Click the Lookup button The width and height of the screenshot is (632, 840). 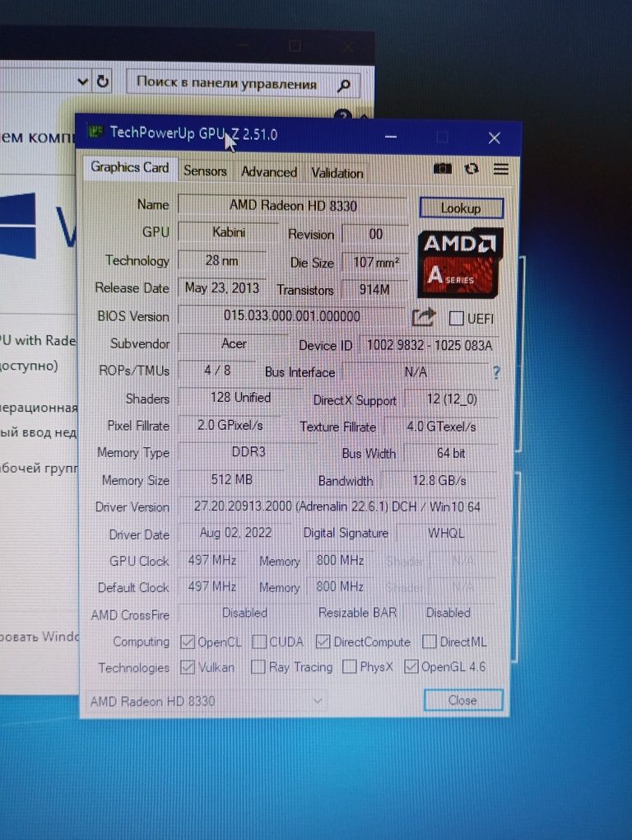click(x=462, y=208)
